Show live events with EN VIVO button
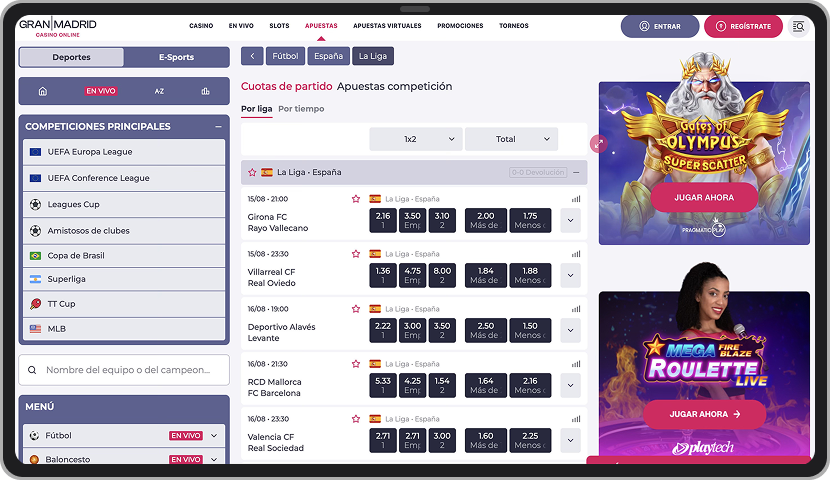 (101, 91)
